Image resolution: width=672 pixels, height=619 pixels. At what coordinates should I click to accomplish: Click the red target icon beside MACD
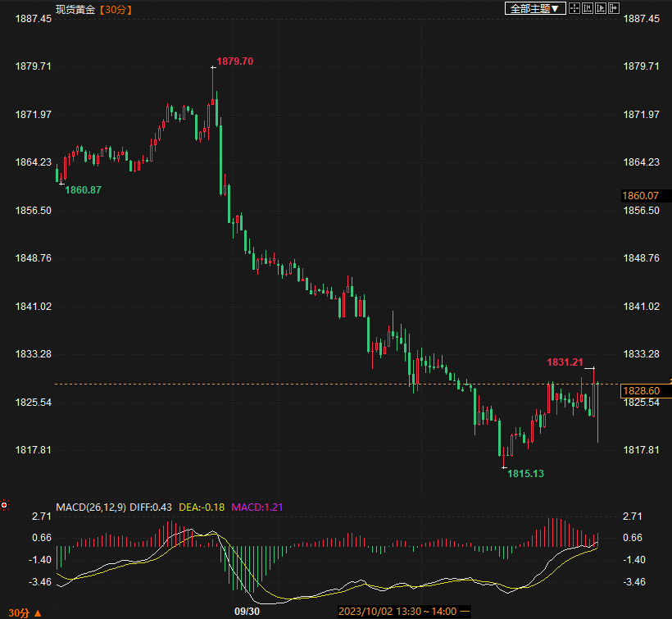pyautogui.click(x=4, y=505)
